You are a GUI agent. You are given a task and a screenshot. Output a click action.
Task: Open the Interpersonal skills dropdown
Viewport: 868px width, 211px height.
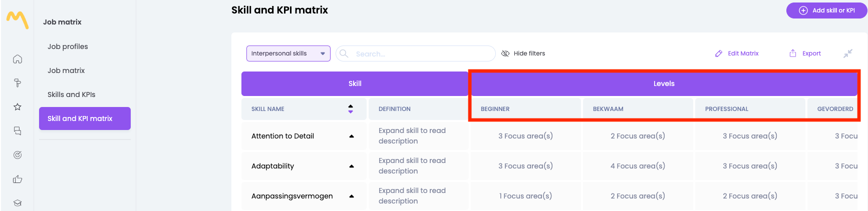pyautogui.click(x=288, y=53)
